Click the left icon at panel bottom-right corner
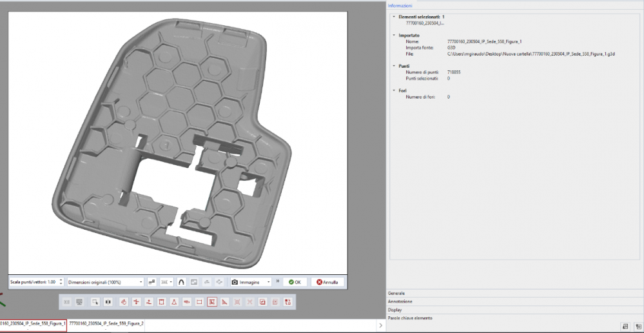Screen dimensions: 644x333 [x=625, y=326]
